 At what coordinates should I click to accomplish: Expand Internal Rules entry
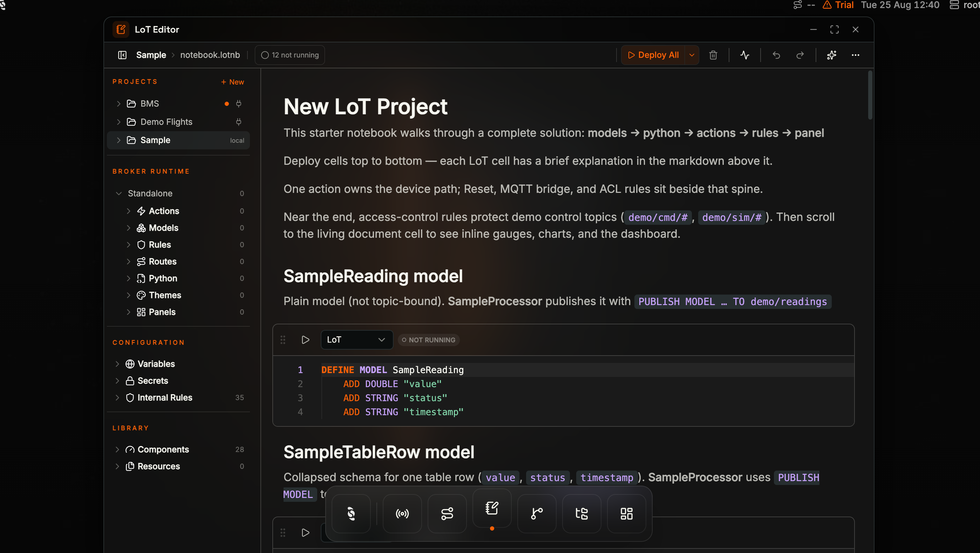coord(117,397)
